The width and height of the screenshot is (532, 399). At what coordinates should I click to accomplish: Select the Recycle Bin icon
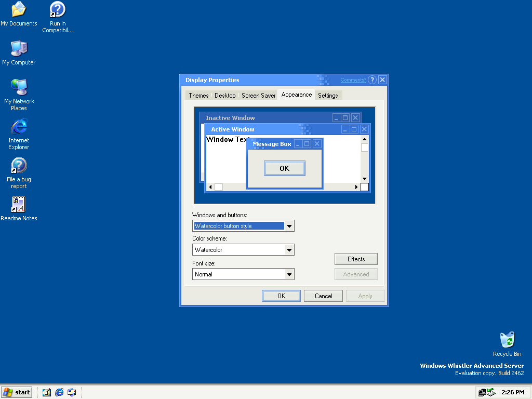[507, 344]
